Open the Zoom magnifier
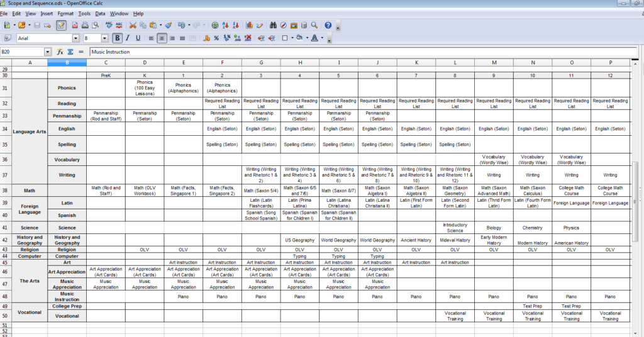Viewport: 644px width, 337px height. click(314, 25)
